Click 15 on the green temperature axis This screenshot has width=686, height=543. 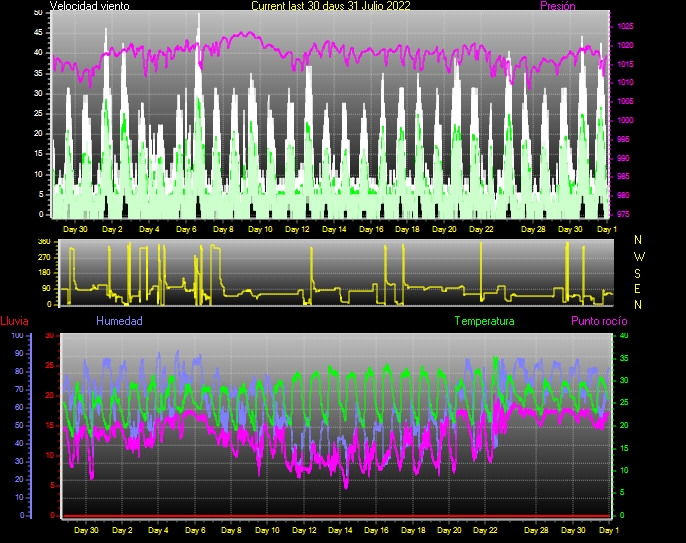[x=624, y=448]
